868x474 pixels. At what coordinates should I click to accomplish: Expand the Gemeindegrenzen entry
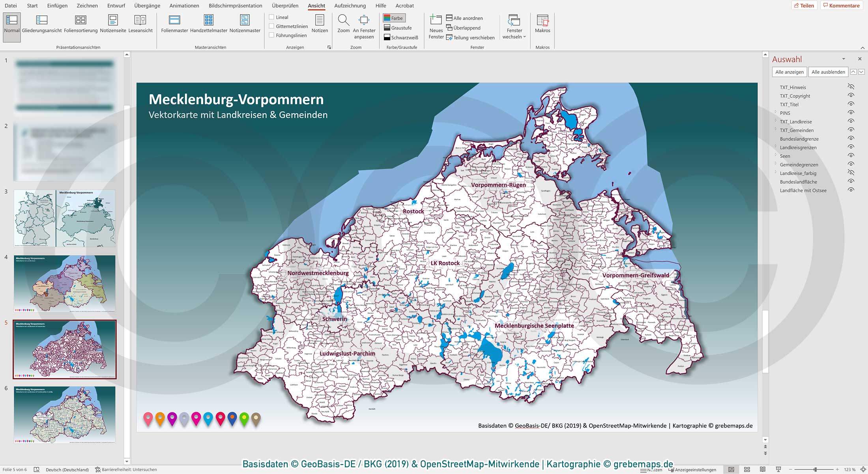coord(776,164)
